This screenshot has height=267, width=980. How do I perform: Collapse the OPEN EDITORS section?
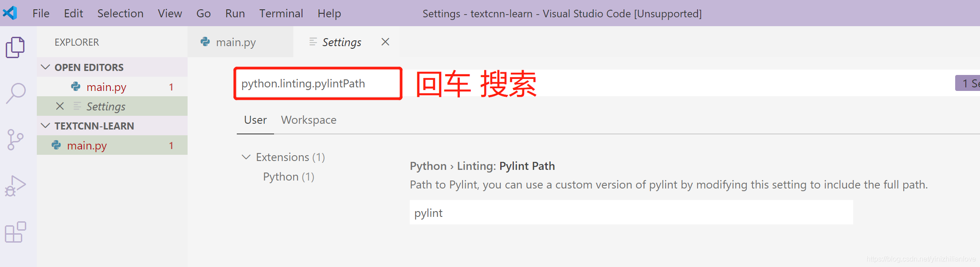(x=45, y=67)
